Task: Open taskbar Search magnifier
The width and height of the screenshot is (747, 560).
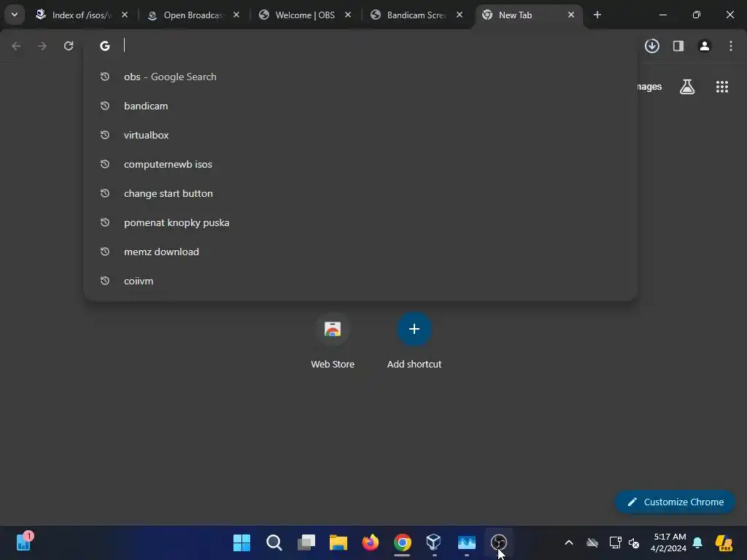Action: click(274, 542)
